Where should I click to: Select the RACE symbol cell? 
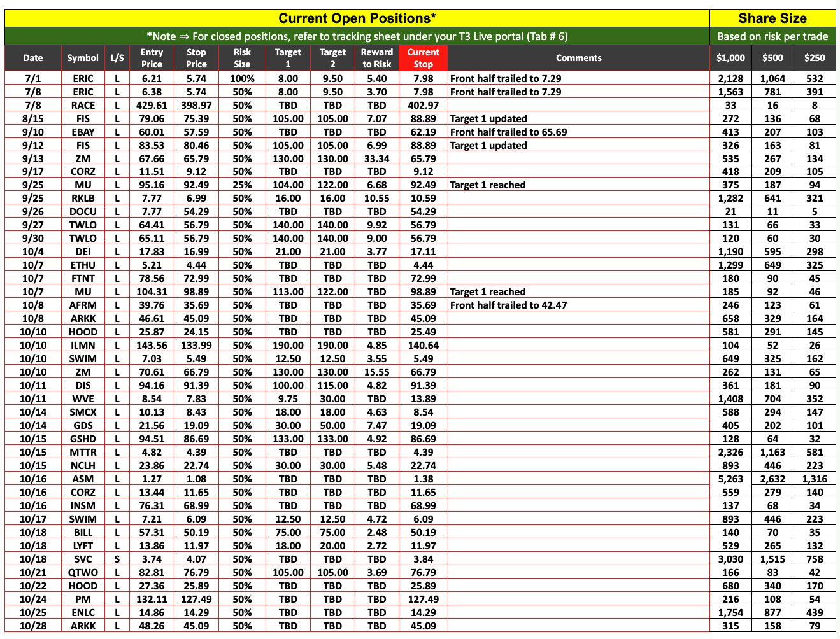click(x=83, y=106)
